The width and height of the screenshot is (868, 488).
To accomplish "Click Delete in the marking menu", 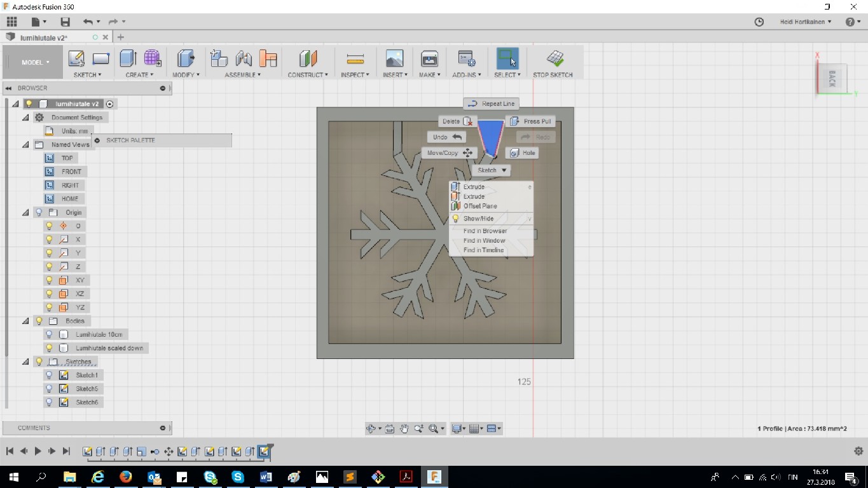I will (457, 121).
